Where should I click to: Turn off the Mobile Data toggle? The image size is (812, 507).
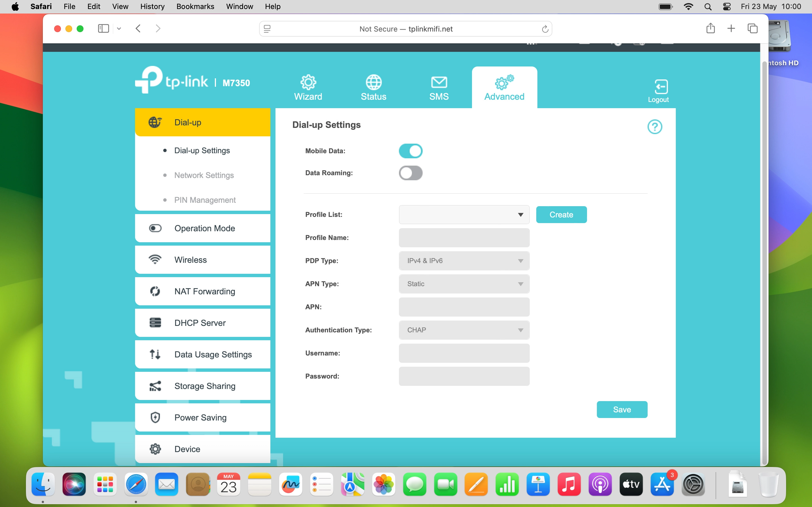tap(410, 151)
